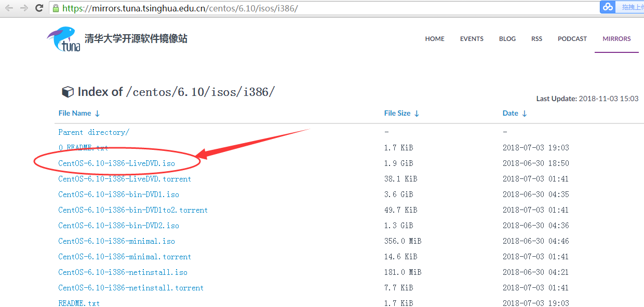Click the date 2018-06-30 04:35

tap(536, 194)
